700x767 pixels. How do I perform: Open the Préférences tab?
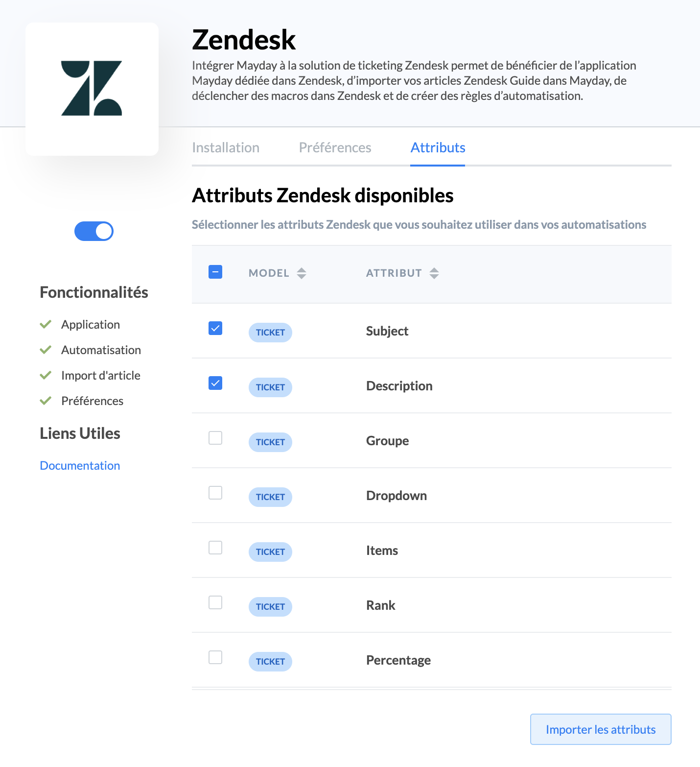[x=335, y=147]
